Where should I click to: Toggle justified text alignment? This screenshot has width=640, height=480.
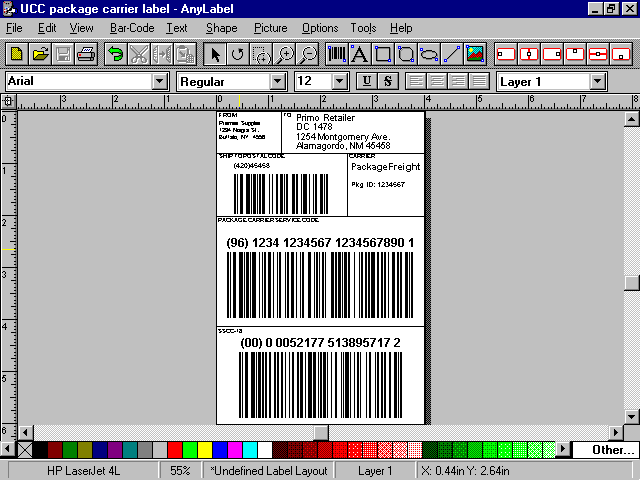(480, 81)
